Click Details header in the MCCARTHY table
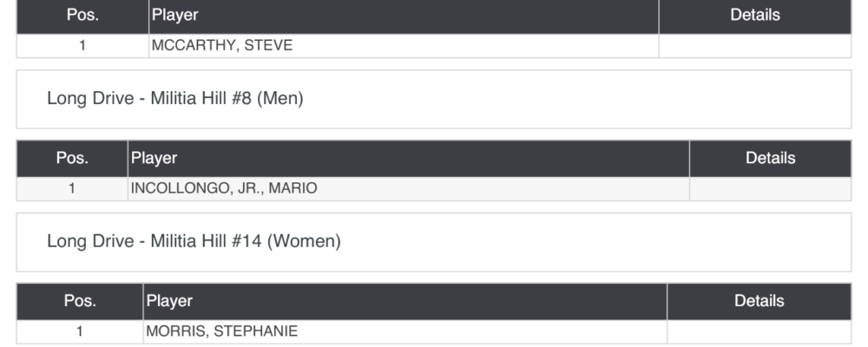This screenshot has height=347, width=868. 755,15
